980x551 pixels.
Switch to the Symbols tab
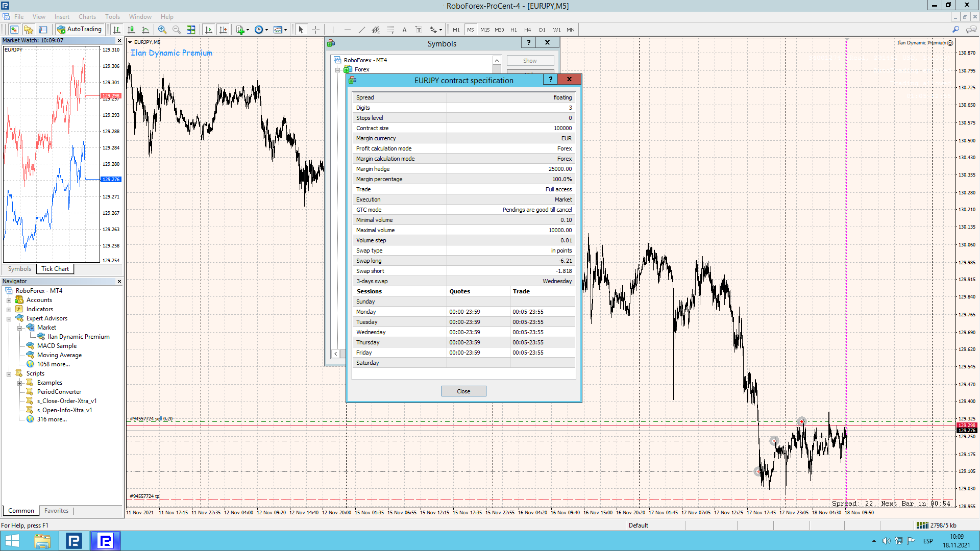tap(19, 269)
